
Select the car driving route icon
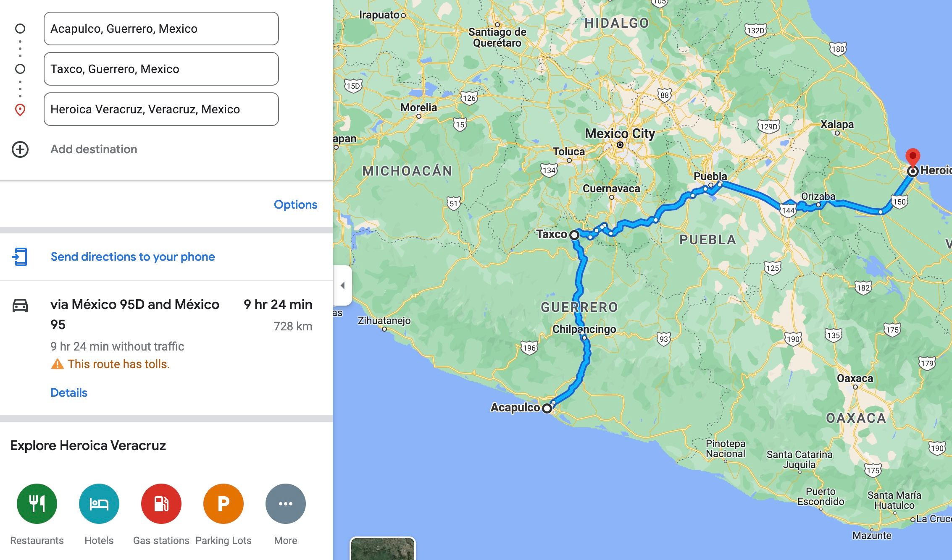click(x=20, y=305)
